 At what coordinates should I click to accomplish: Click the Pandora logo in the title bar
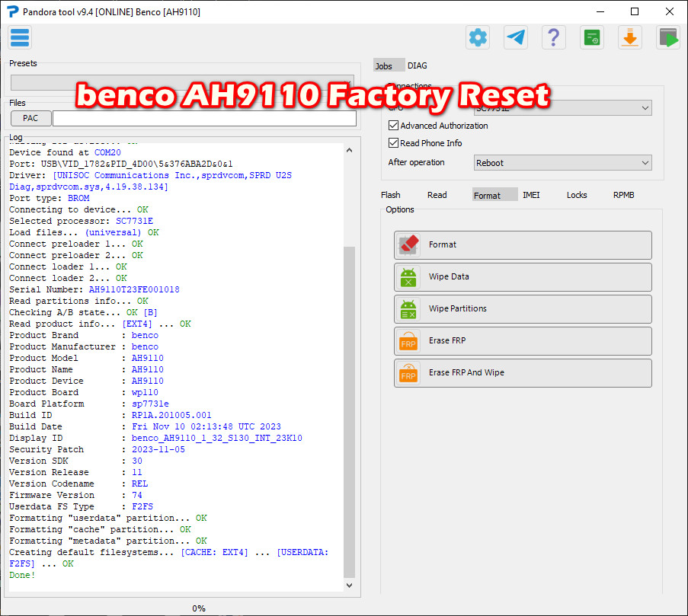pyautogui.click(x=13, y=12)
